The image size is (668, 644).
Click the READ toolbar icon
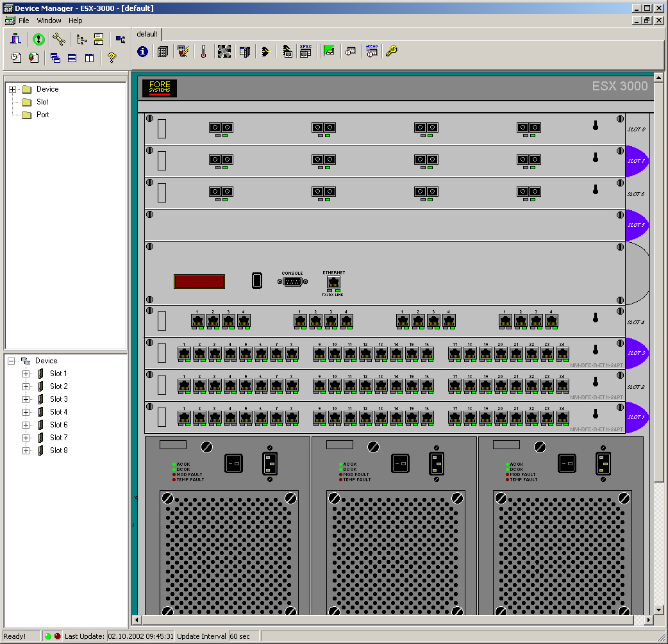[372, 52]
